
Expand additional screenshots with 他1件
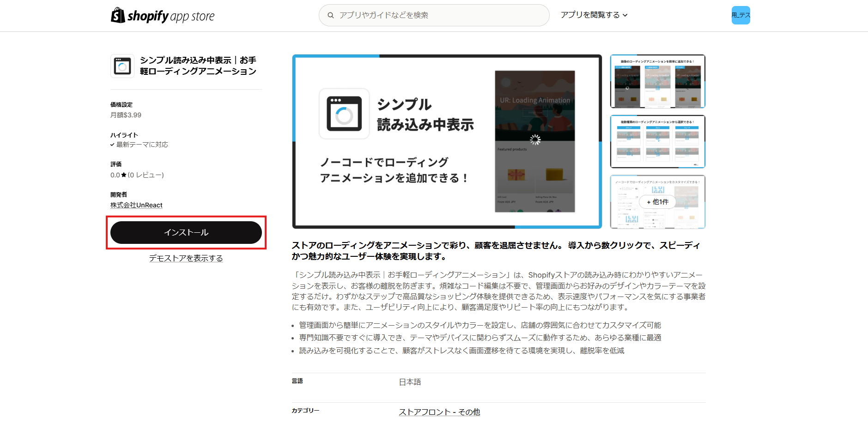[x=657, y=202]
